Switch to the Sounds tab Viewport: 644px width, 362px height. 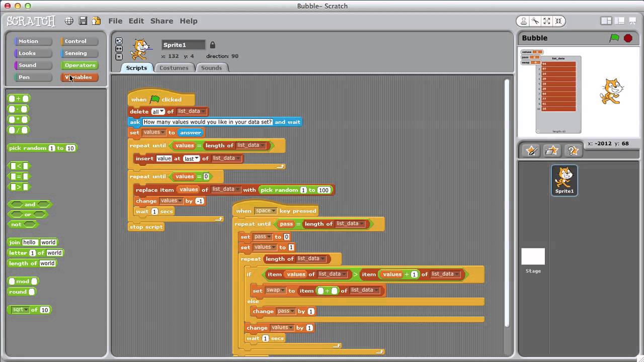click(x=211, y=68)
